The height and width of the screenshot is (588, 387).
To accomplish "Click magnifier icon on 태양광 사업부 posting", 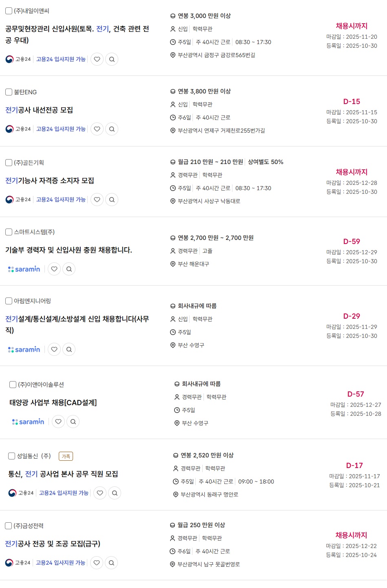I will [x=73, y=422].
